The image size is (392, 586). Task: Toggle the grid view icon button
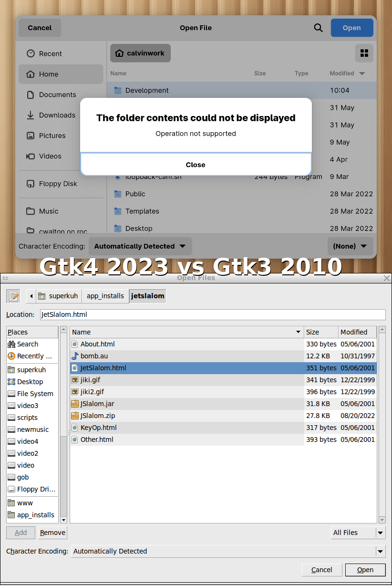tap(364, 53)
